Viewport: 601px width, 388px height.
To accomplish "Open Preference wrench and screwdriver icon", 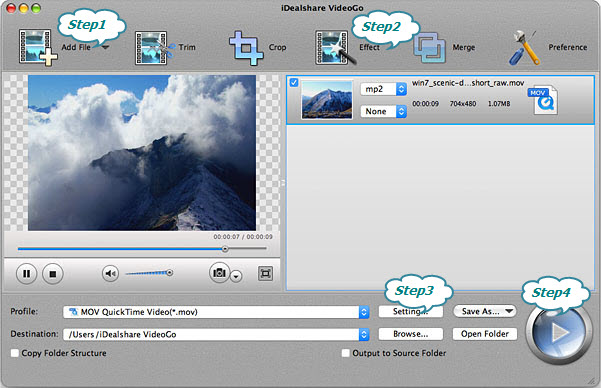I will (x=524, y=48).
